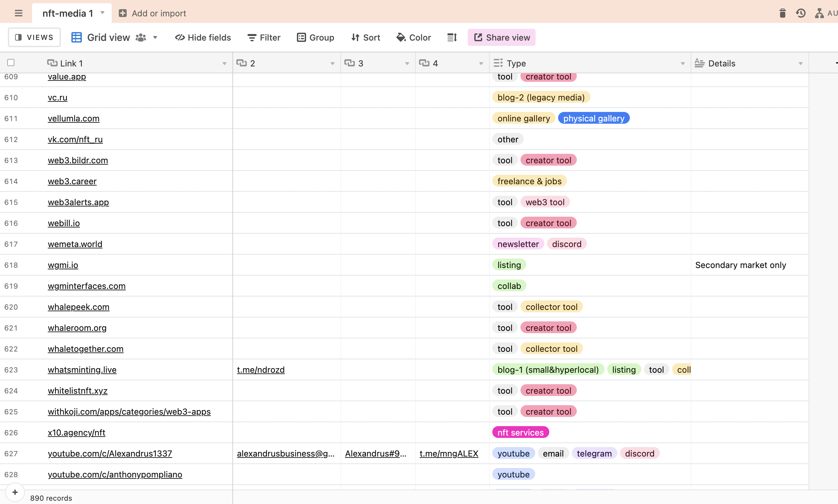Open column 2 header dropdown arrow
The height and width of the screenshot is (504, 838).
click(x=333, y=63)
